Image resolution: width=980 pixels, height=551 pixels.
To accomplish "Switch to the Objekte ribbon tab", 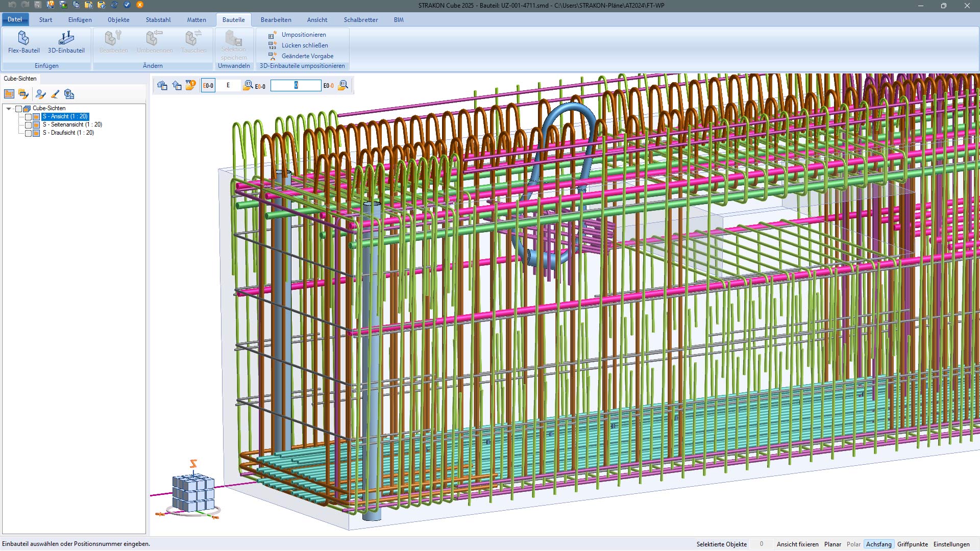I will (x=118, y=20).
